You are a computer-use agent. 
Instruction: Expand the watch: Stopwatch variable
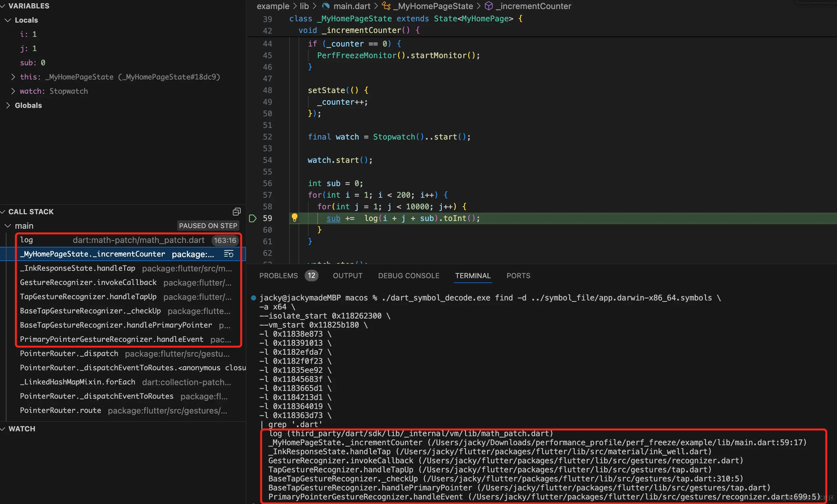[x=13, y=91]
